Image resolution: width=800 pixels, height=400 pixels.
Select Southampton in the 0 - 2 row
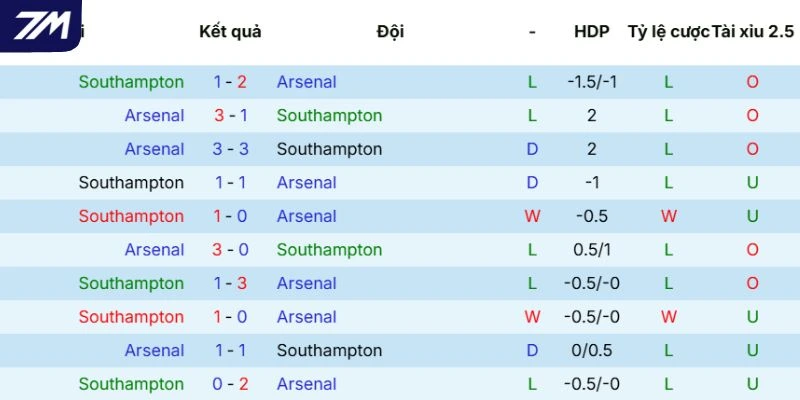131,384
